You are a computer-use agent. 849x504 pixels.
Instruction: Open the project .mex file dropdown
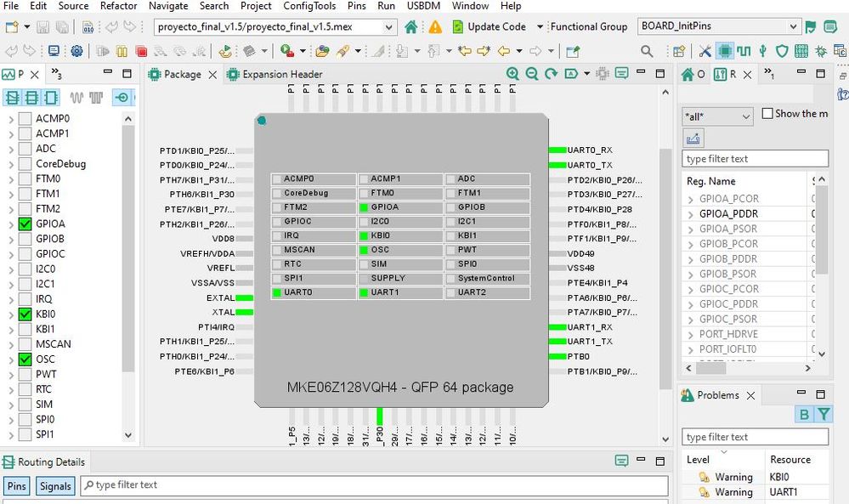pyautogui.click(x=388, y=26)
